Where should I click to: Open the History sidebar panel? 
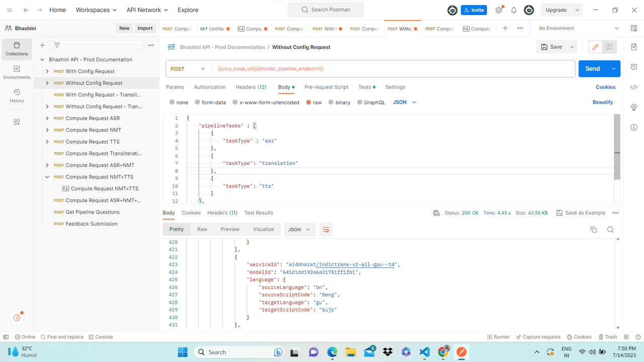pyautogui.click(x=17, y=96)
